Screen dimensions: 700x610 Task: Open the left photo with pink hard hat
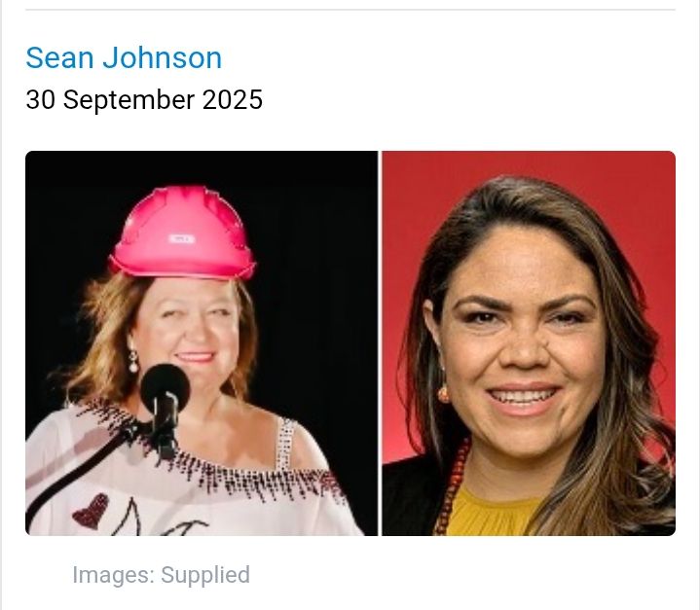coord(202,343)
